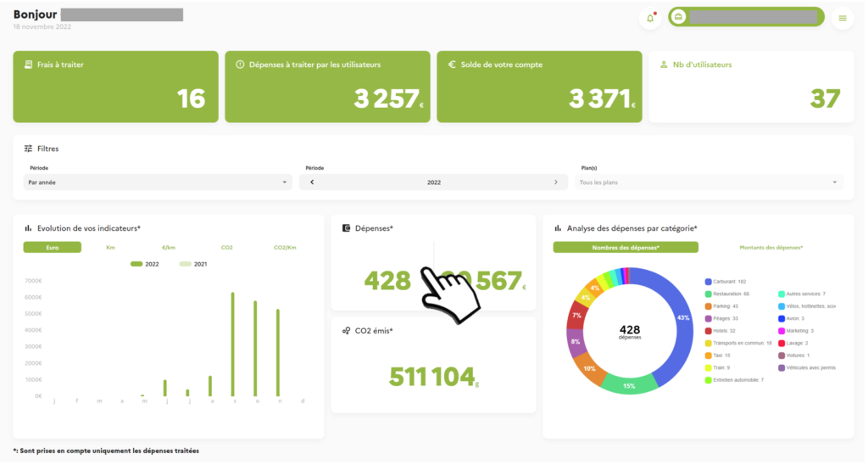
Task: Open the Frais à traiter card
Action: [115, 87]
